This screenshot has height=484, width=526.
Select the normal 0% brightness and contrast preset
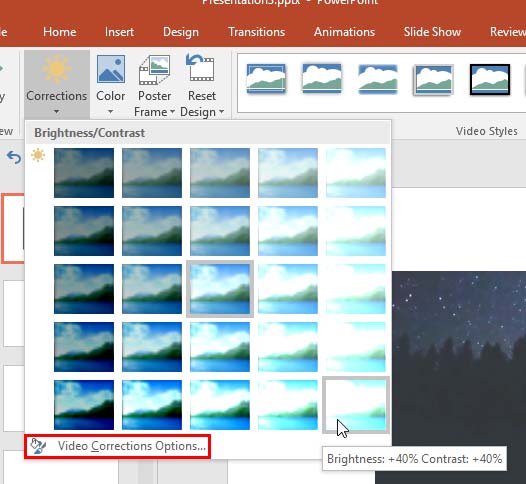[x=220, y=289]
